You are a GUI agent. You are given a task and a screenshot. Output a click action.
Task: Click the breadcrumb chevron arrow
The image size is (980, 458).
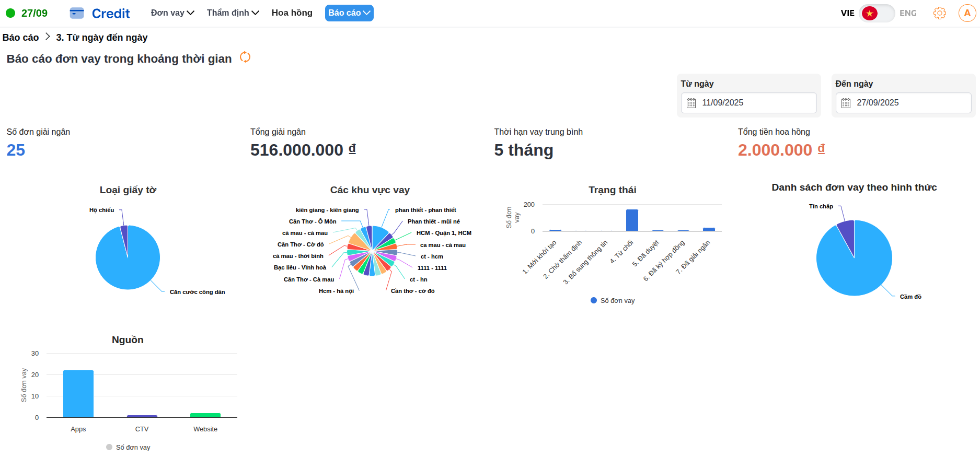pyautogui.click(x=48, y=37)
